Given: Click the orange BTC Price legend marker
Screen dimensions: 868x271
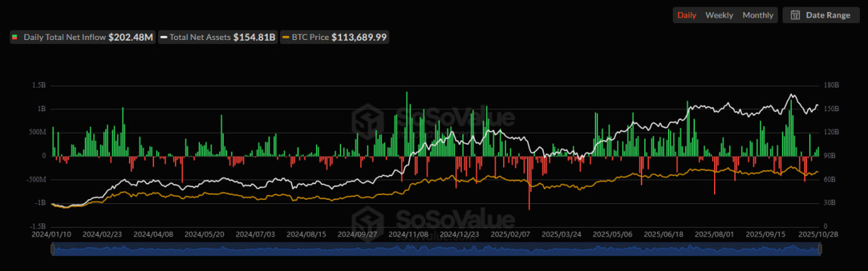Looking at the screenshot, I should pyautogui.click(x=285, y=37).
